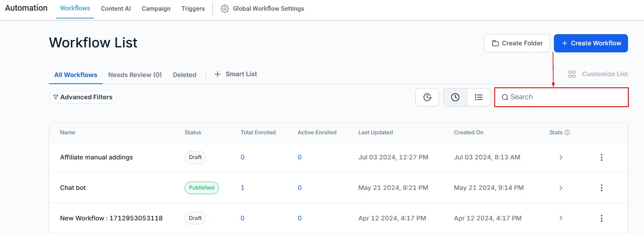Click the Name column header
This screenshot has height=234, width=644.
[67, 133]
